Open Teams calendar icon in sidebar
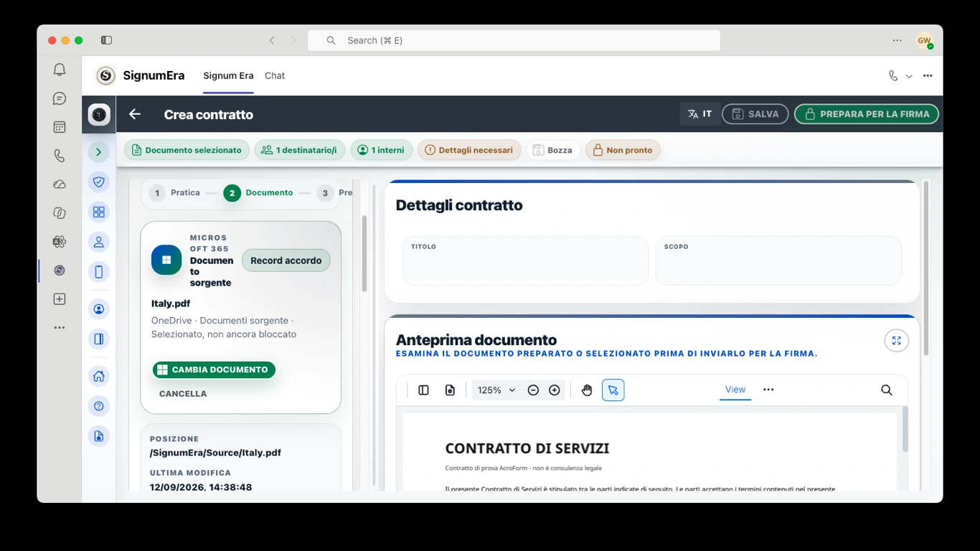The width and height of the screenshot is (980, 551). (60, 127)
